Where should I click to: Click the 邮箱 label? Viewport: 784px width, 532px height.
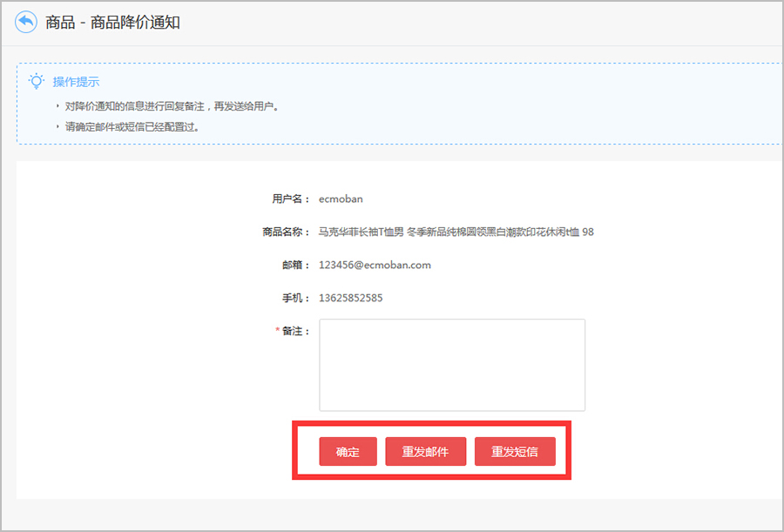click(x=296, y=265)
